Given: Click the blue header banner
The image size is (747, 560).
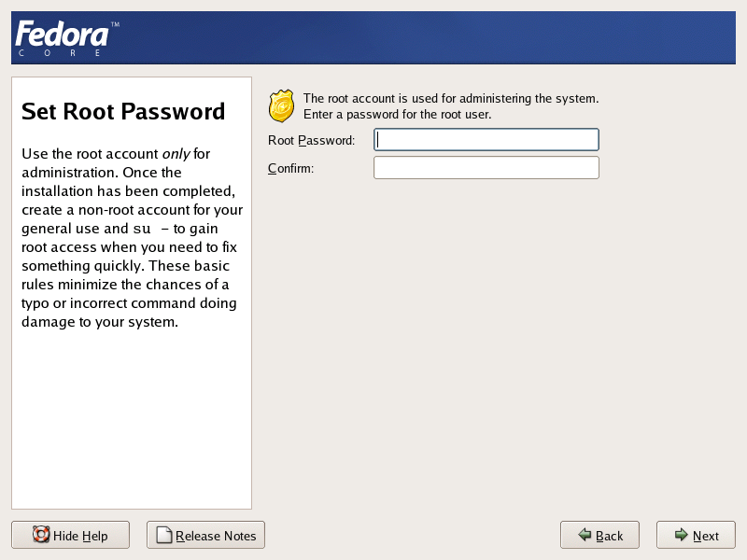Looking at the screenshot, I should [420, 37].
